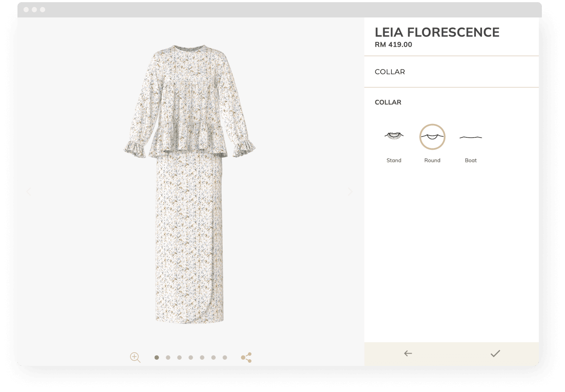Click the confirm checkmark icon
This screenshot has height=392, width=565.
pos(495,354)
